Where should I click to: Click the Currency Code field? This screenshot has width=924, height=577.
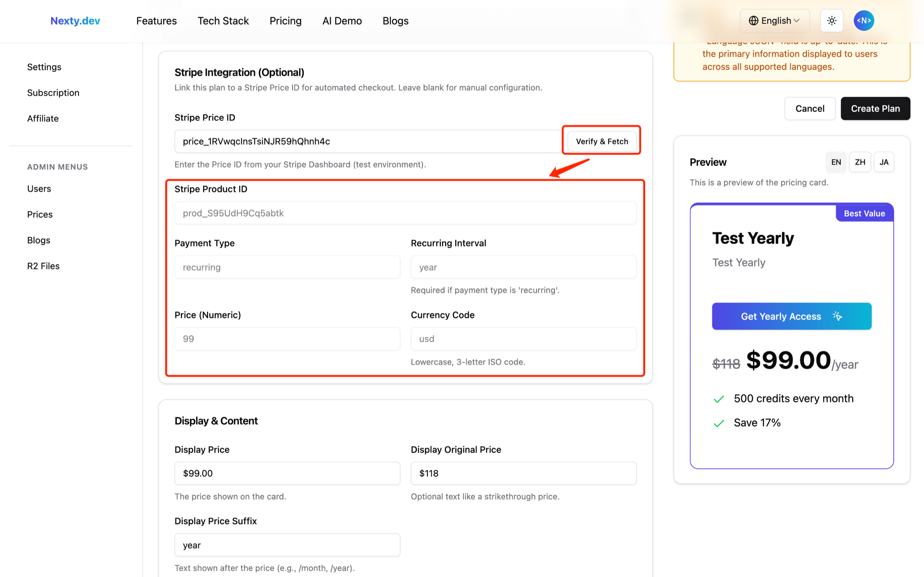coord(523,339)
